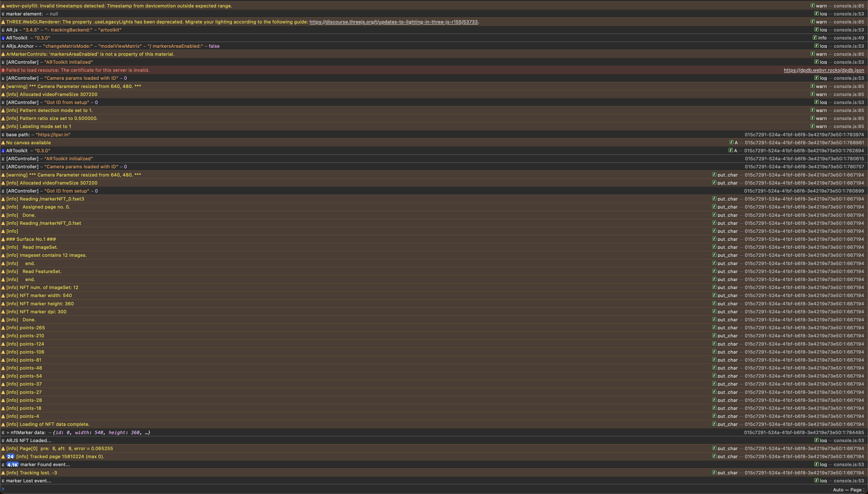868x494 pixels.
Task: Open source location ending 1:784485
Action: coord(804,433)
